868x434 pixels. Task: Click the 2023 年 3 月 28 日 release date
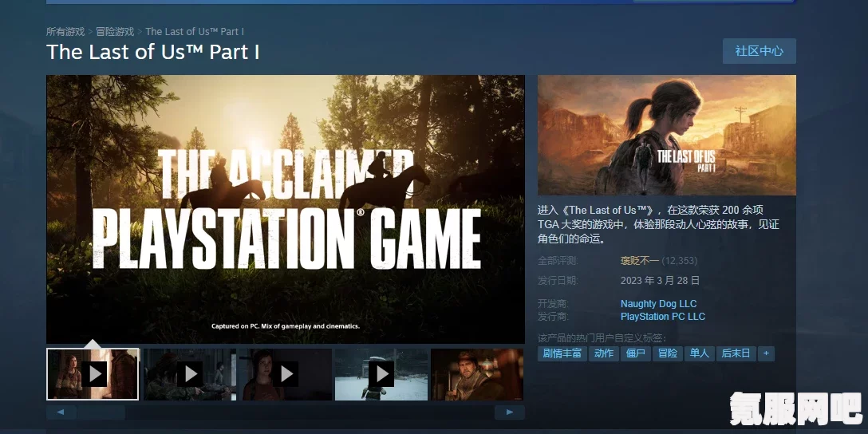660,281
